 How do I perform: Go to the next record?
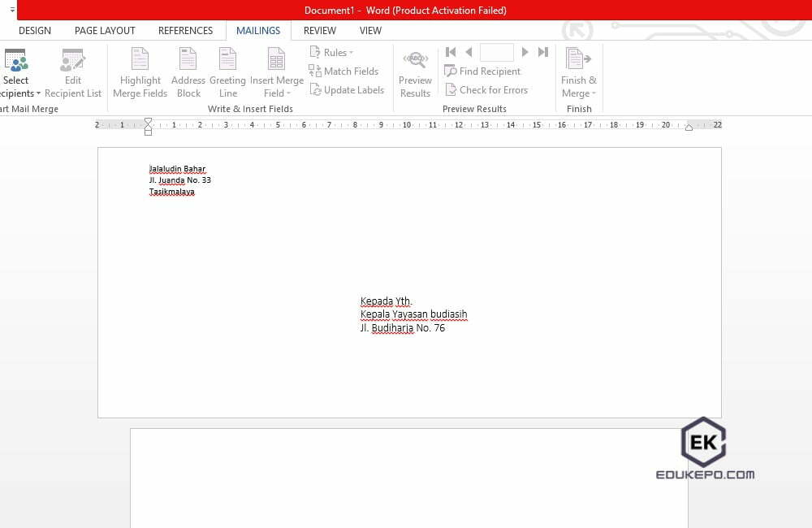pos(525,51)
